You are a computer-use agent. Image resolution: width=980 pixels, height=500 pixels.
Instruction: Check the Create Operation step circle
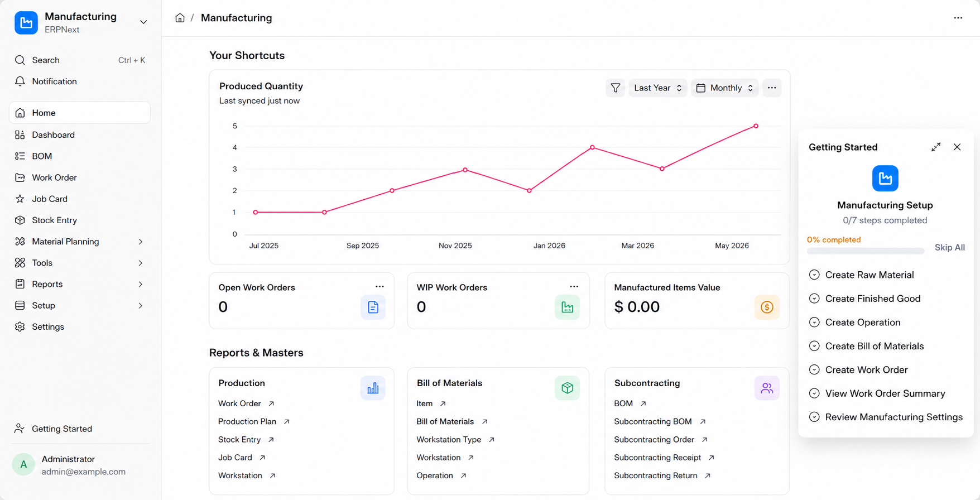814,322
